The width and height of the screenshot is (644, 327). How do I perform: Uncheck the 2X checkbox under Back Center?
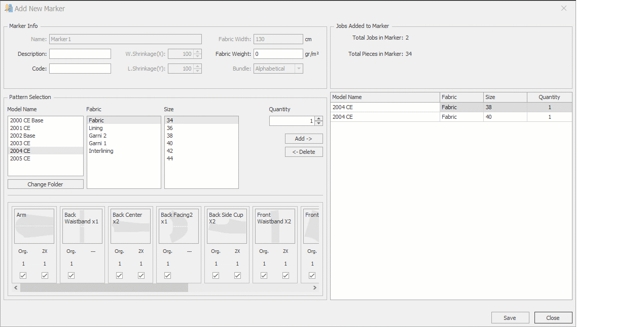tap(141, 275)
